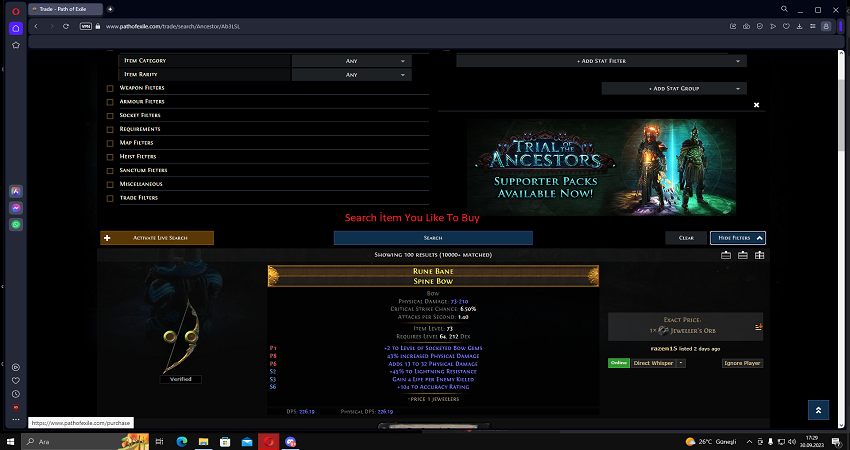Viewport: 850px width, 450px height.
Task: Click scroll-to-top double chevron button
Action: coord(819,410)
